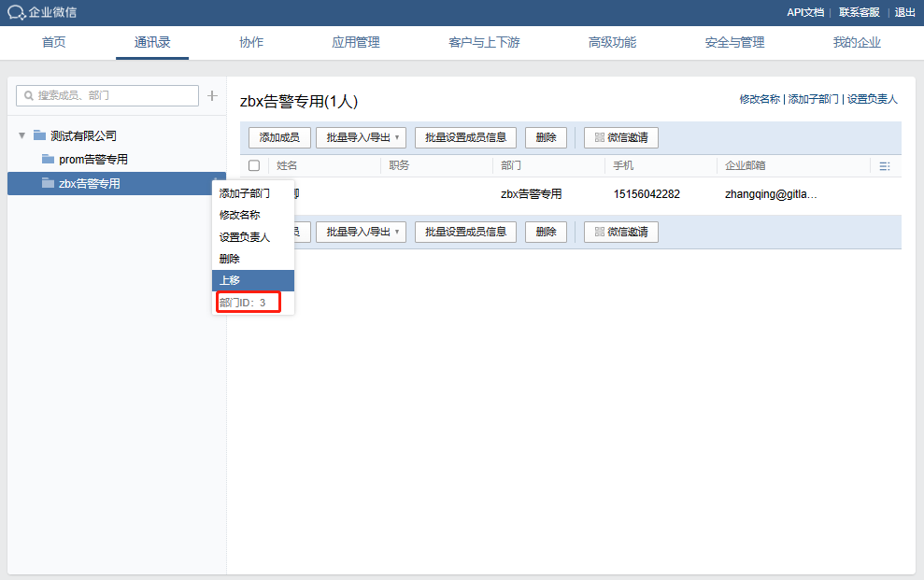This screenshot has width=924, height=580.
Task: Click the folder icon for 测试有限公司
Action: point(39,135)
